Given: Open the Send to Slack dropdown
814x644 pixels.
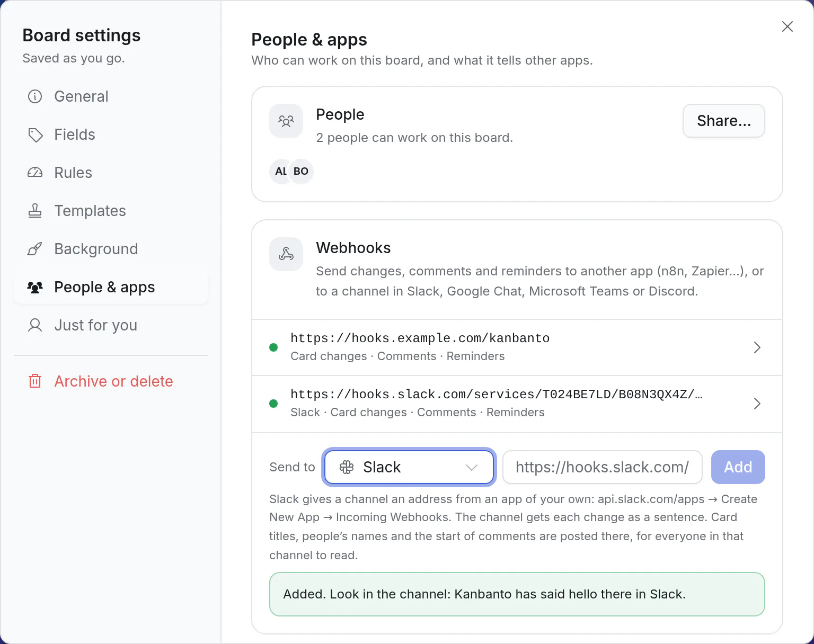Looking at the screenshot, I should click(409, 467).
